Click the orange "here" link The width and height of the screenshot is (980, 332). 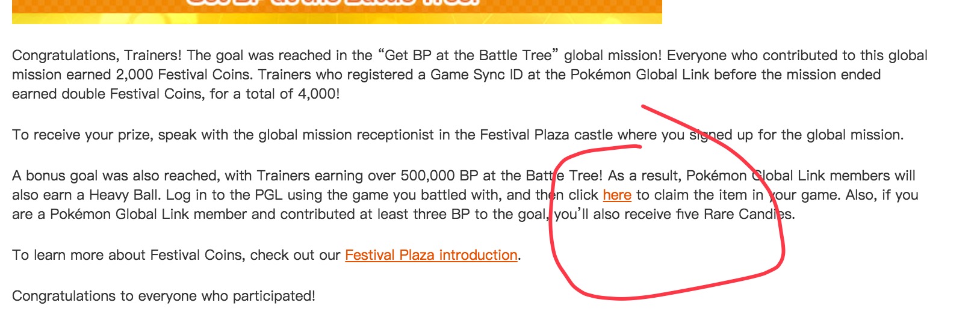click(616, 195)
